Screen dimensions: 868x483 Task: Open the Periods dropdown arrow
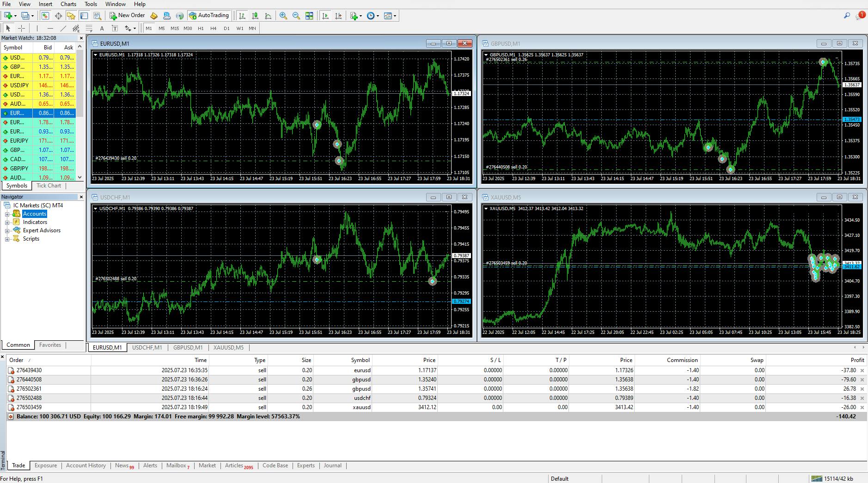[378, 16]
